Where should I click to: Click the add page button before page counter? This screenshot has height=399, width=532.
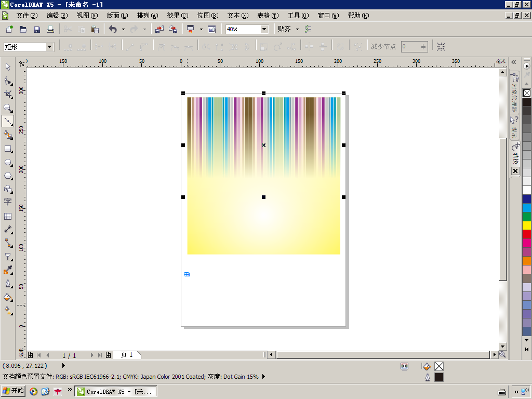30,355
